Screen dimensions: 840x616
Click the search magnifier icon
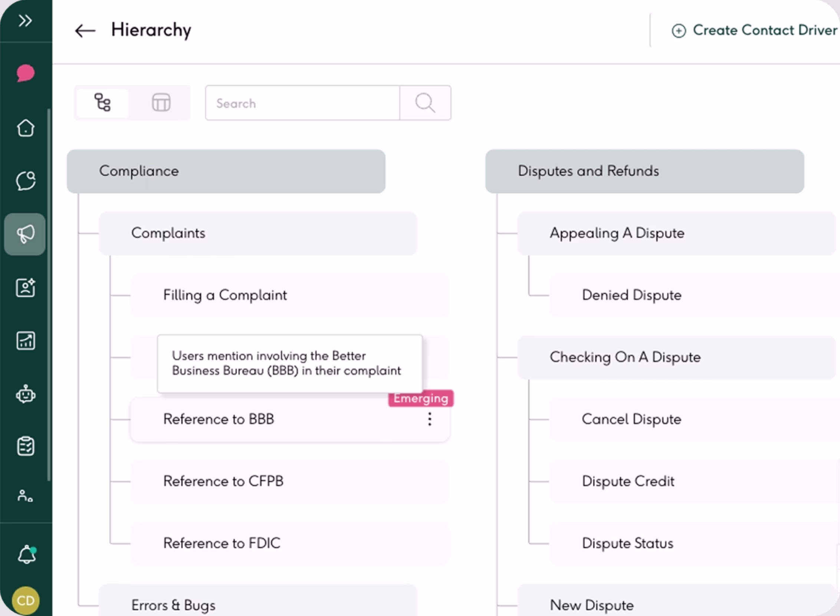425,103
